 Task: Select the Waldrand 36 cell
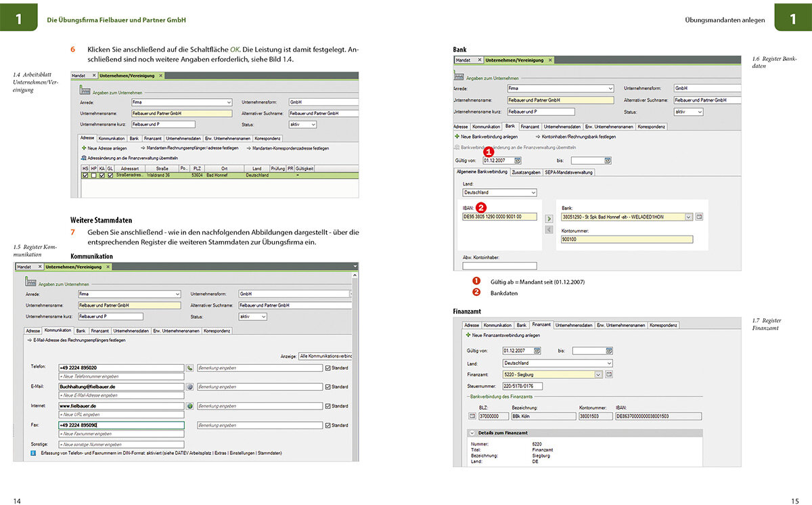point(162,175)
